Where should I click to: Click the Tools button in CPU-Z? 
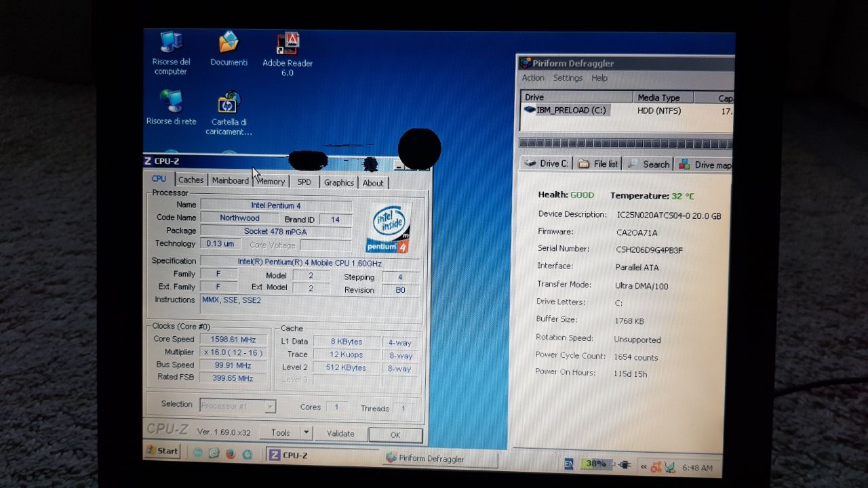pos(280,432)
